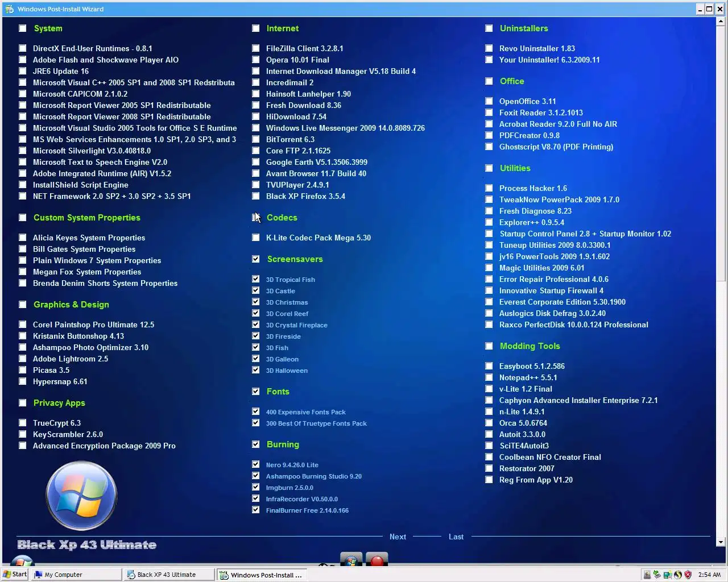Uncheck the Screensavers category checkbox
The image size is (728, 582).
(256, 259)
